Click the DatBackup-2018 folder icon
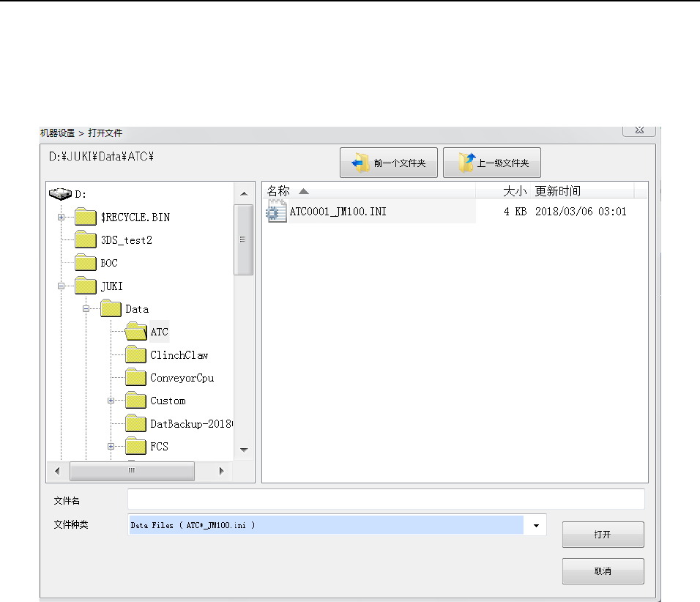 coord(135,423)
